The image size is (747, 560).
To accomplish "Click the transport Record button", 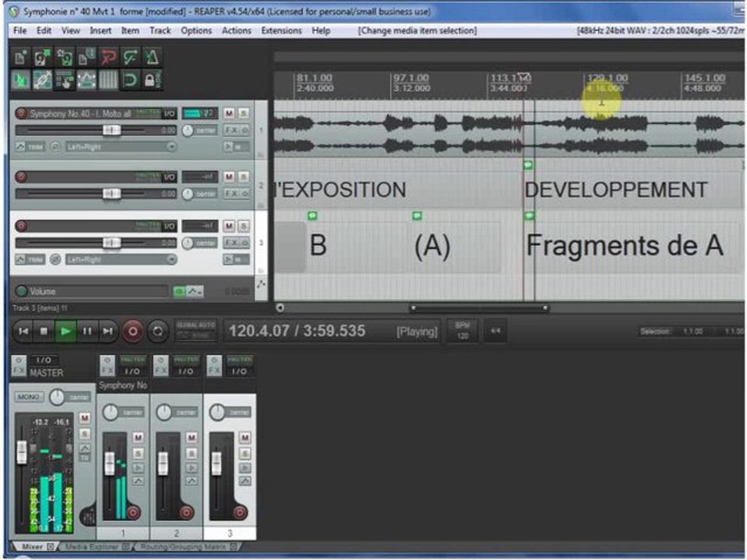I will click(x=133, y=331).
